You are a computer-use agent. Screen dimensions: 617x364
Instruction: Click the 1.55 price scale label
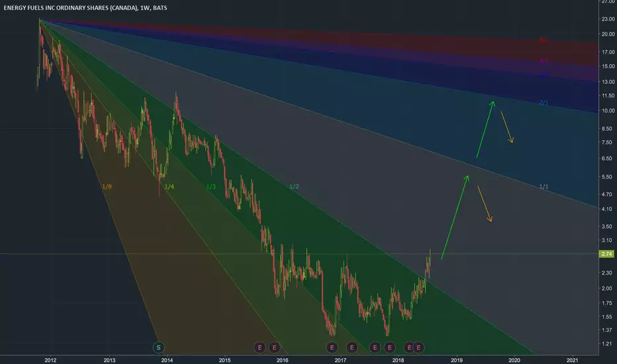(x=606, y=317)
